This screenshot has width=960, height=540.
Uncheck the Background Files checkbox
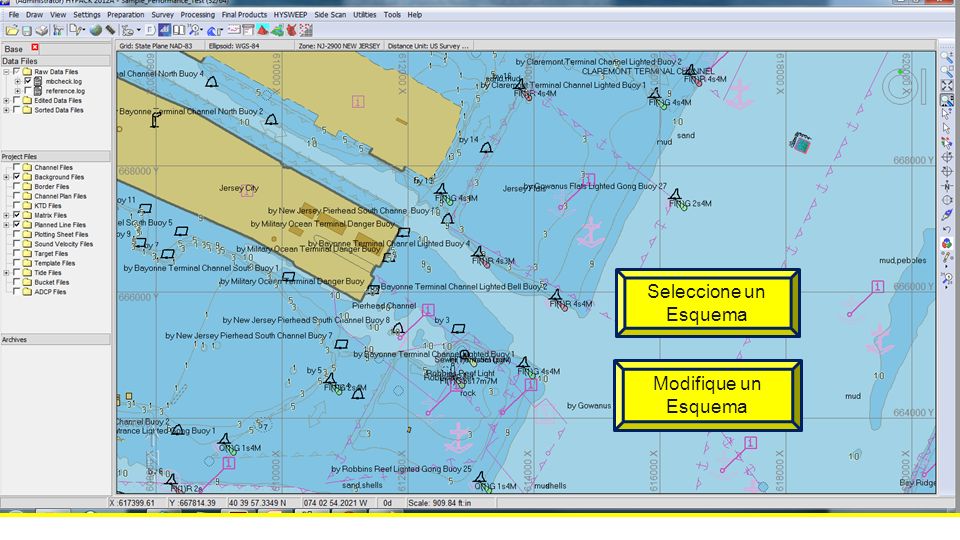tap(17, 177)
